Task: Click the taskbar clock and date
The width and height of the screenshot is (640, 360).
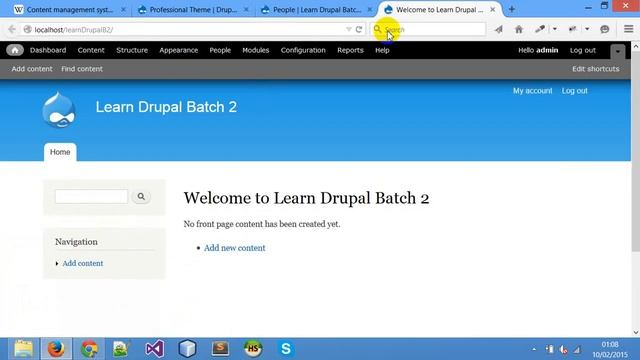Action: pyautogui.click(x=610, y=349)
